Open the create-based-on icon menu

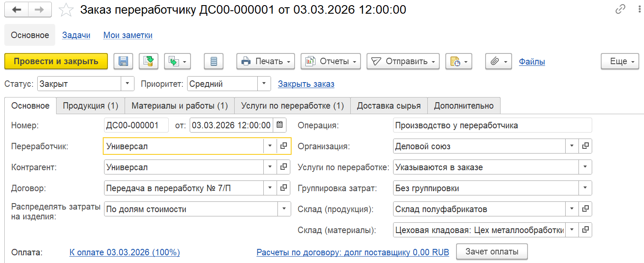pyautogui.click(x=177, y=61)
